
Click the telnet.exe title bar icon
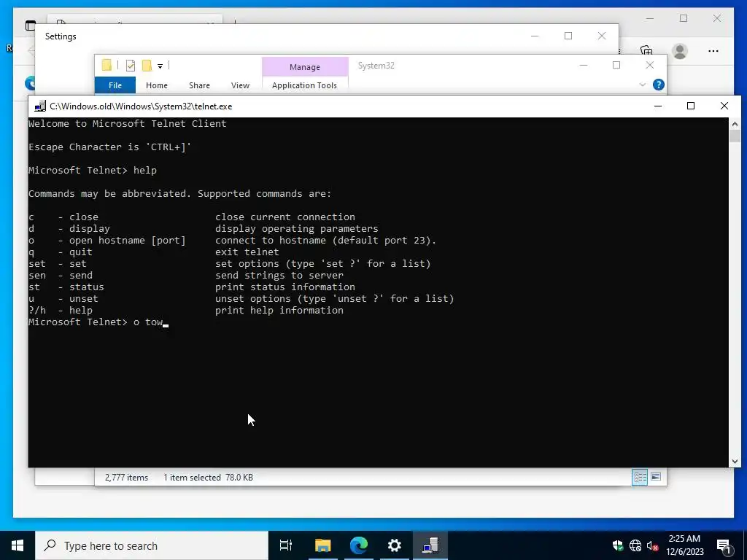(x=40, y=106)
